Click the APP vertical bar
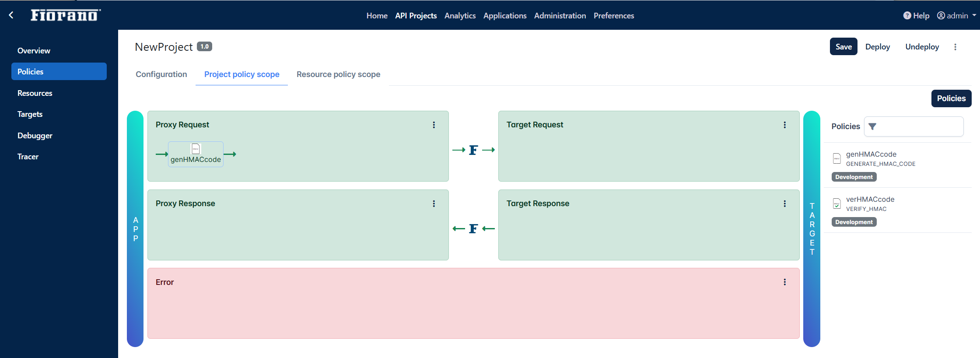Image resolution: width=980 pixels, height=358 pixels. [x=135, y=229]
